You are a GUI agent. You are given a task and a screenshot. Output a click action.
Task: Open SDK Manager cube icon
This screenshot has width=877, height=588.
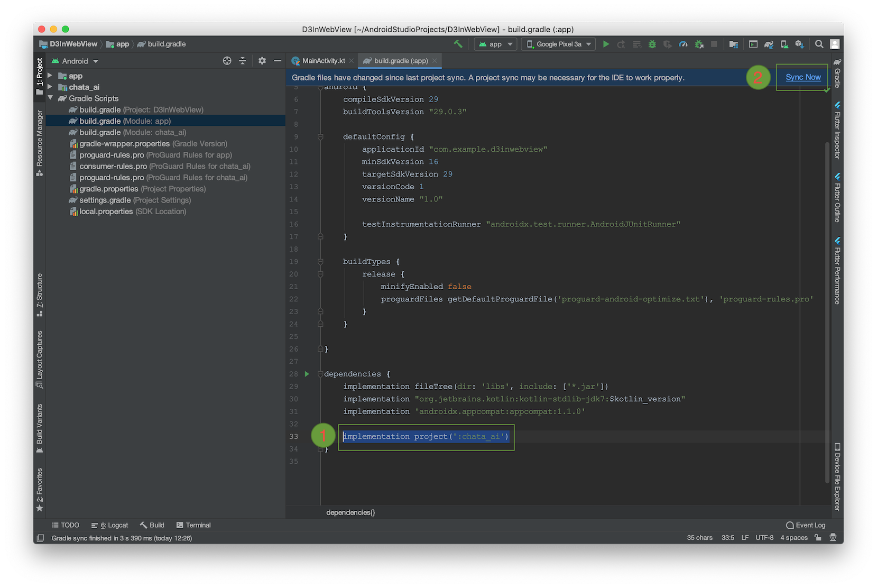click(799, 44)
